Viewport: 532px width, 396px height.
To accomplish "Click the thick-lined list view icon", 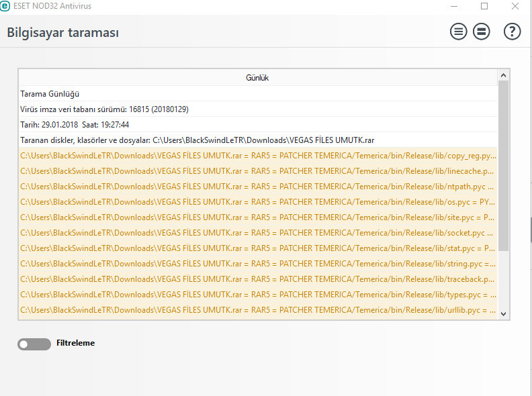I will (482, 32).
